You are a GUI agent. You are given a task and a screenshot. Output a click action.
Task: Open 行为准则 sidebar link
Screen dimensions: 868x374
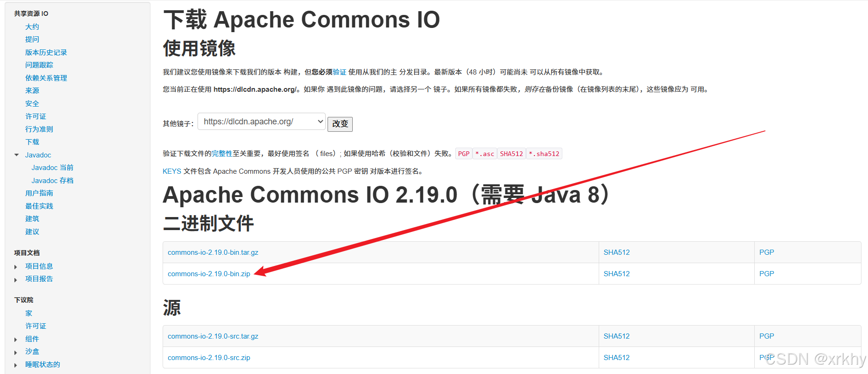point(39,129)
